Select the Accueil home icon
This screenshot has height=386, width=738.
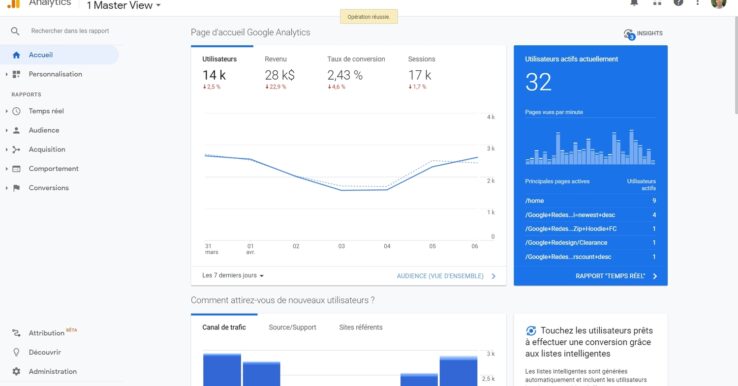point(16,55)
